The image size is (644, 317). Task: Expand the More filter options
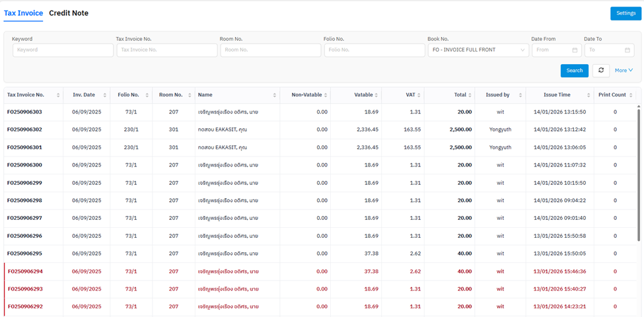pos(624,71)
